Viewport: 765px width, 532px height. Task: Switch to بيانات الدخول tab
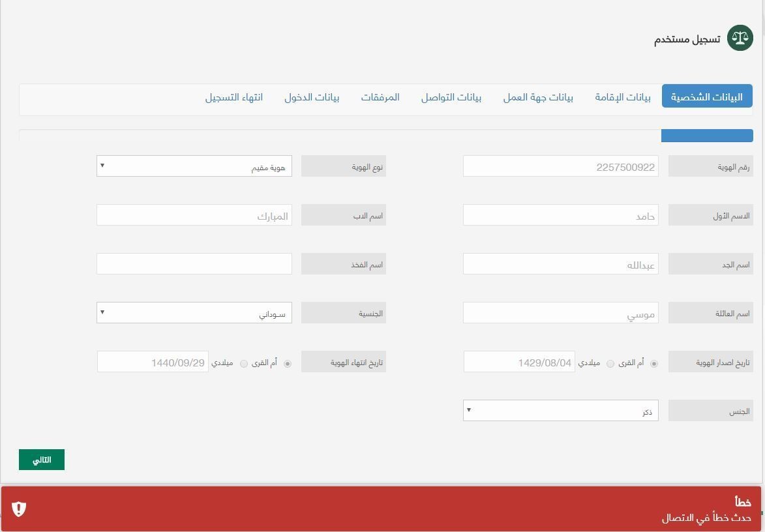click(312, 97)
